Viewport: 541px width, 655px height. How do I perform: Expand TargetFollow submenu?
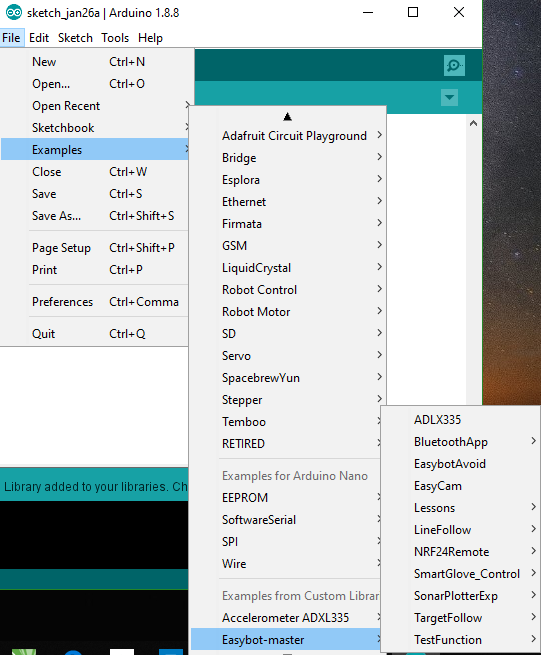coord(461,617)
